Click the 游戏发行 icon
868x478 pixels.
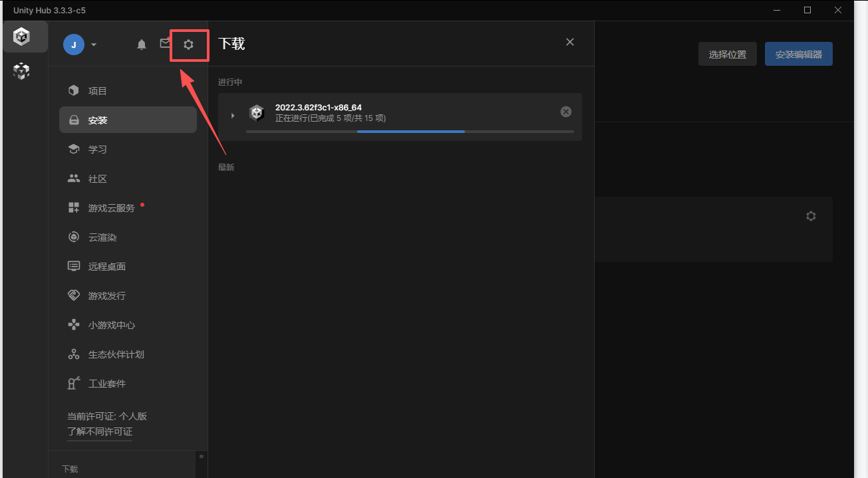pyautogui.click(x=74, y=295)
